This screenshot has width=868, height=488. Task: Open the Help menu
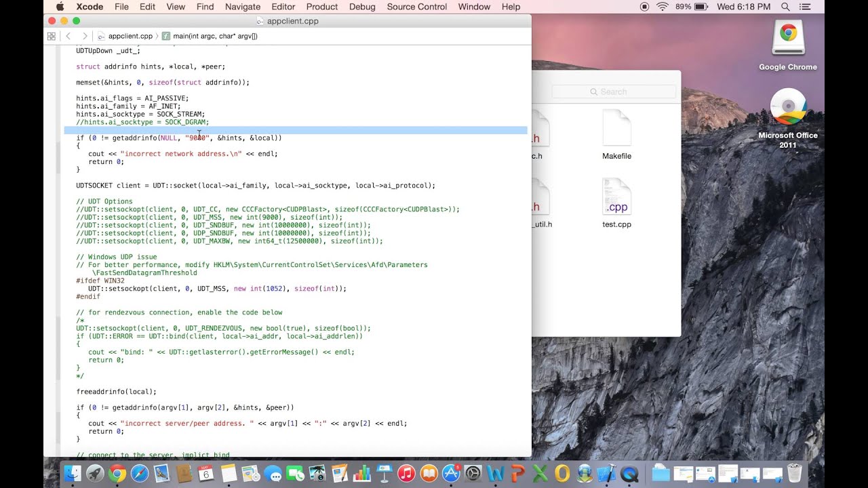click(x=511, y=7)
